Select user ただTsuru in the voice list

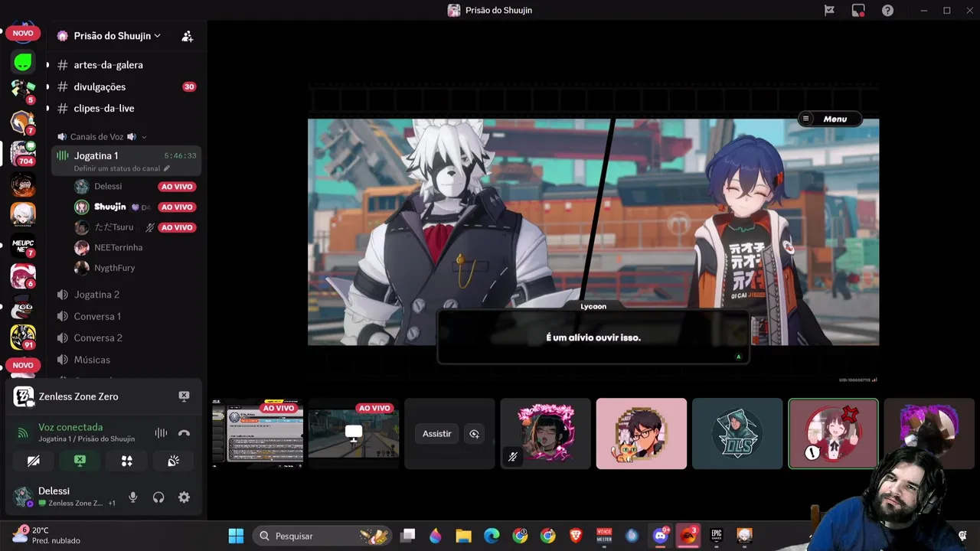113,227
